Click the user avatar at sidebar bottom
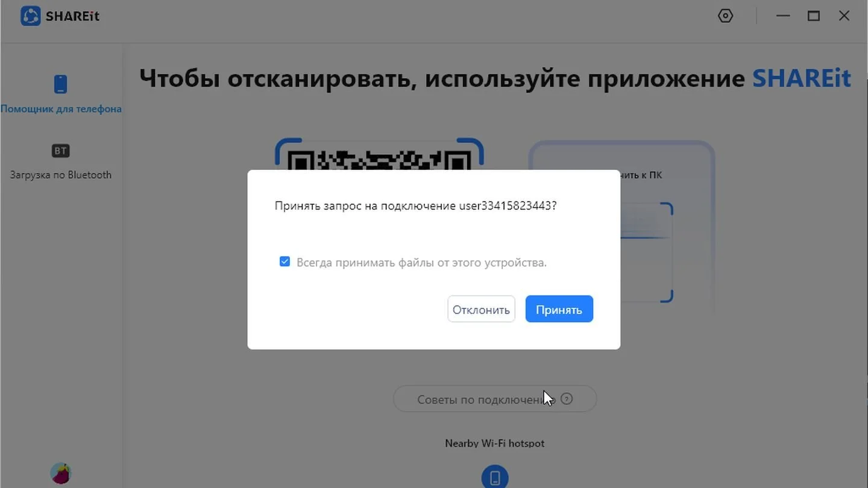This screenshot has height=488, width=868. tap(60, 474)
